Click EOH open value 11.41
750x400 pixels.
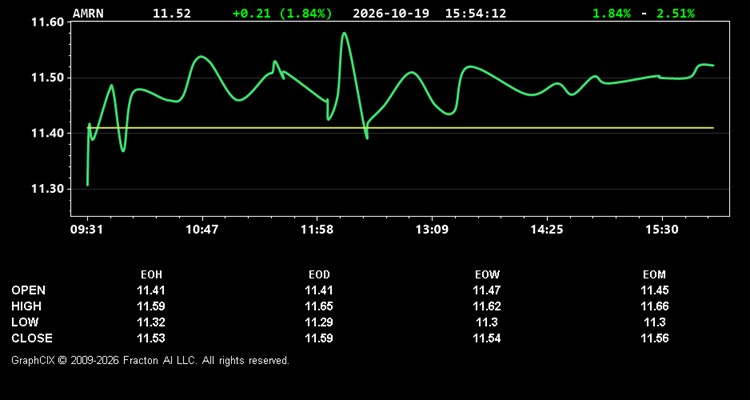[151, 290]
